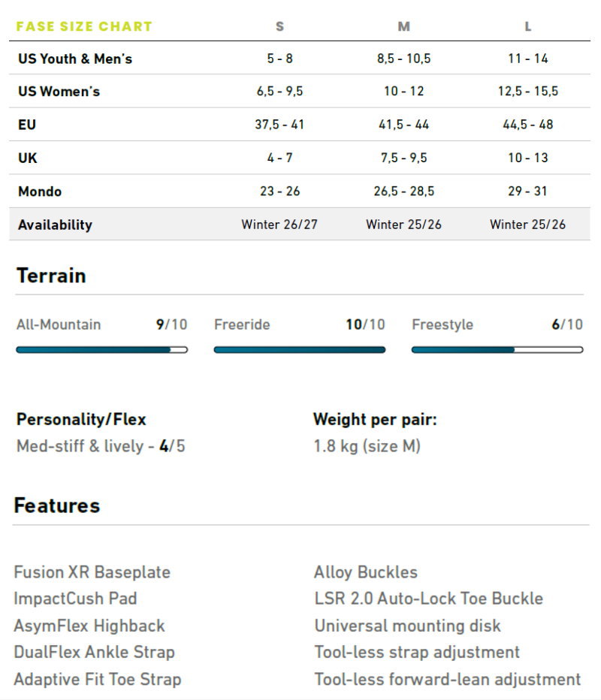Select the L size column header

[528, 26]
